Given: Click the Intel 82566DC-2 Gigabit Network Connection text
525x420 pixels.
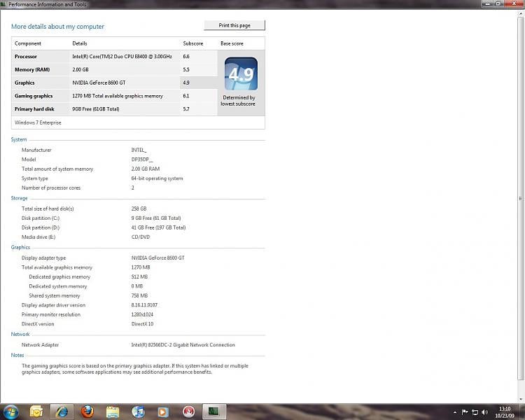Looking at the screenshot, I should point(183,344).
